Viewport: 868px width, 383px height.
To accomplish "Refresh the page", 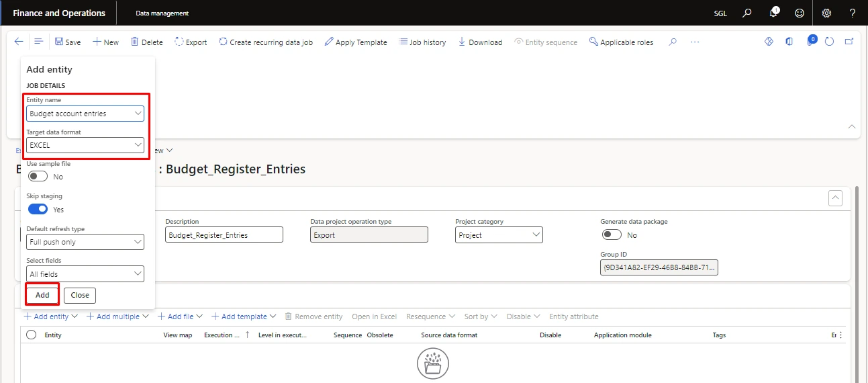I will 830,42.
